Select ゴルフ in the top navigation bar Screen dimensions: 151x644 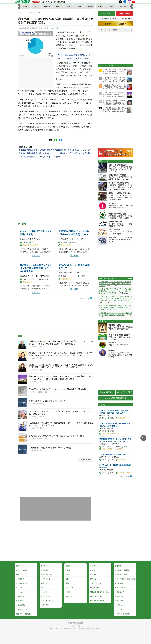(112, 6)
